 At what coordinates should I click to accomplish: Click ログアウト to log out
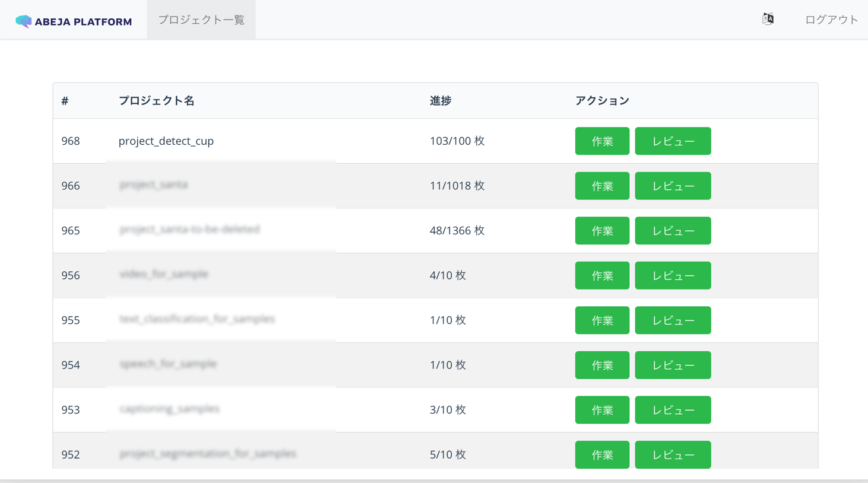tap(831, 19)
